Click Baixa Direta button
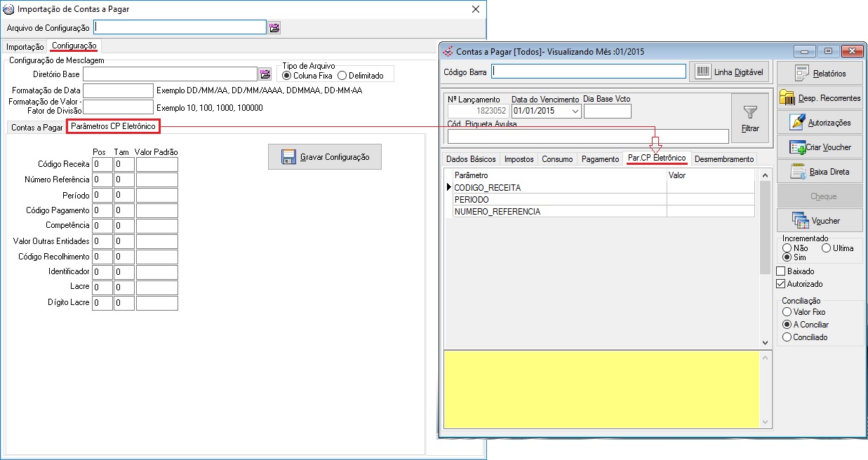The image size is (868, 460). [820, 172]
